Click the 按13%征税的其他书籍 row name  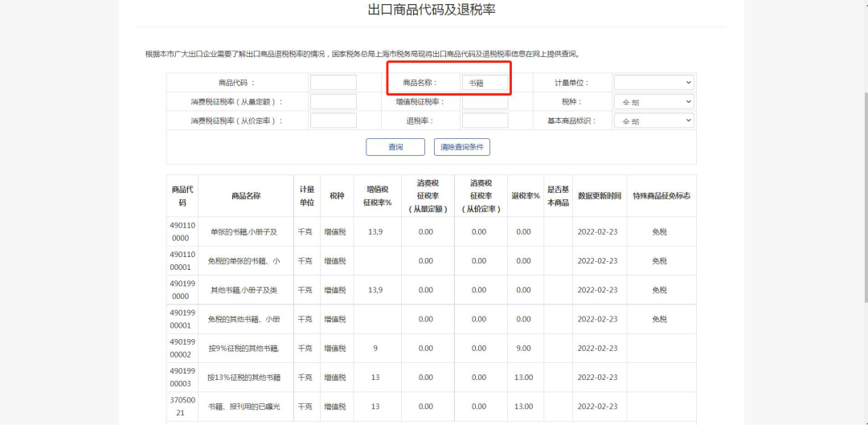[x=244, y=378]
